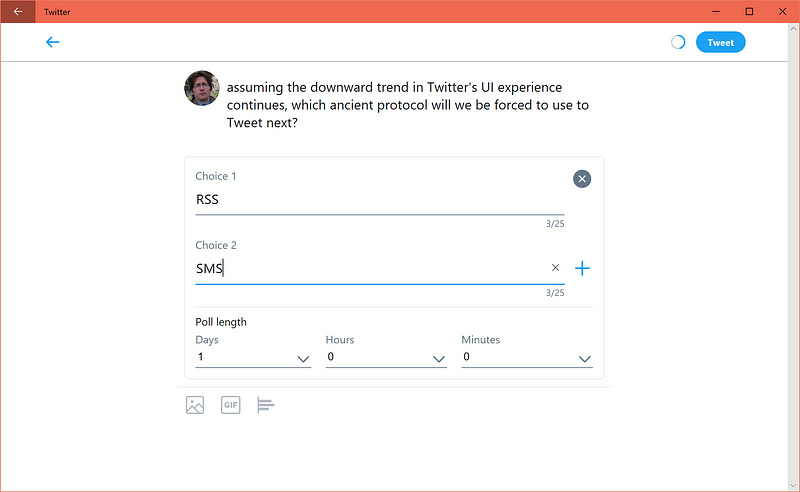
Task: Post with the Tweet button
Action: tap(720, 42)
